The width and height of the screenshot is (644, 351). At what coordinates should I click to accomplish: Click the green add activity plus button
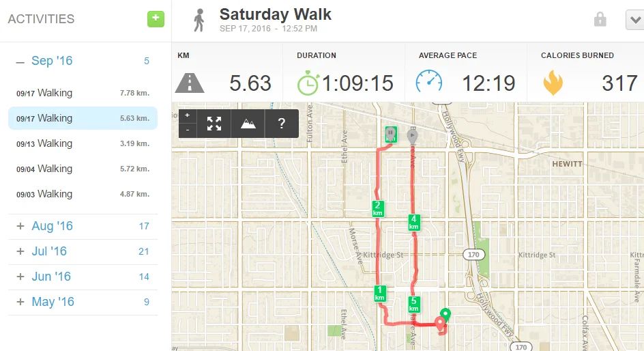point(156,19)
